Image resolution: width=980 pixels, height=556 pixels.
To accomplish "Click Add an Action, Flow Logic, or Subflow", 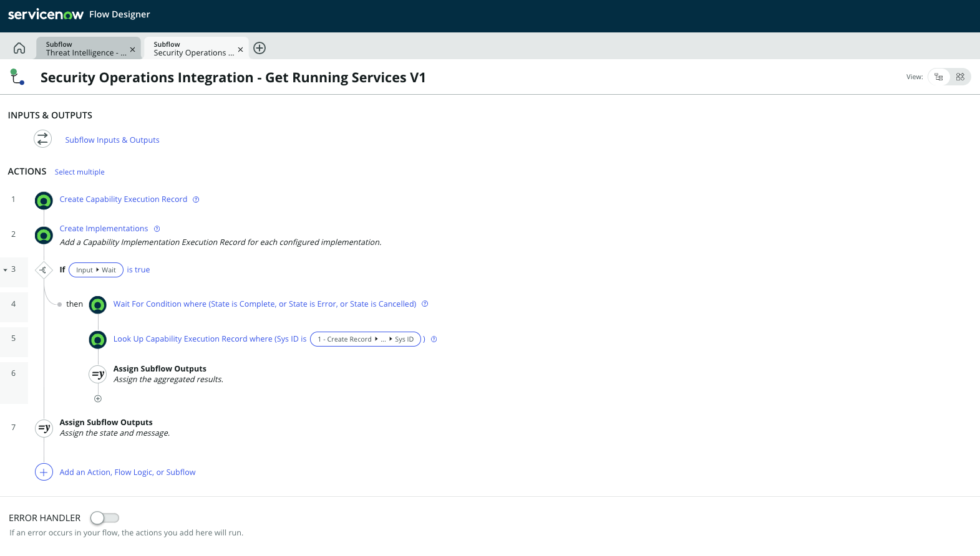I will pyautogui.click(x=127, y=472).
